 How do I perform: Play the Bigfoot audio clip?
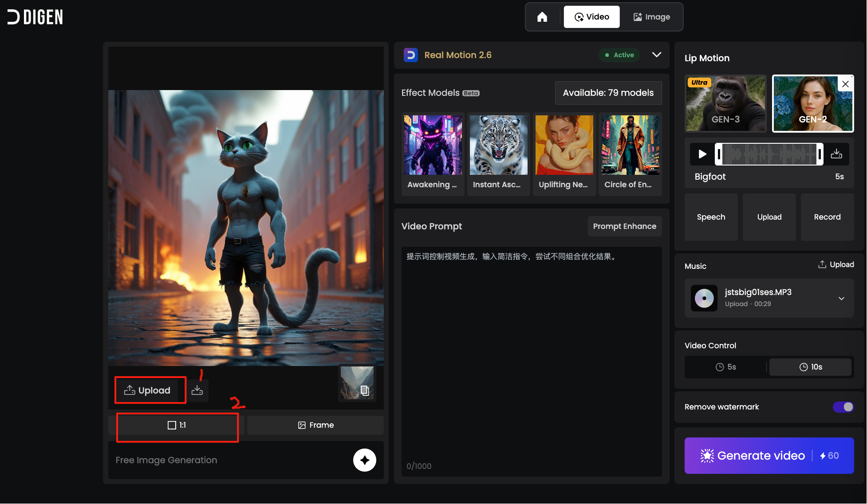click(x=702, y=154)
